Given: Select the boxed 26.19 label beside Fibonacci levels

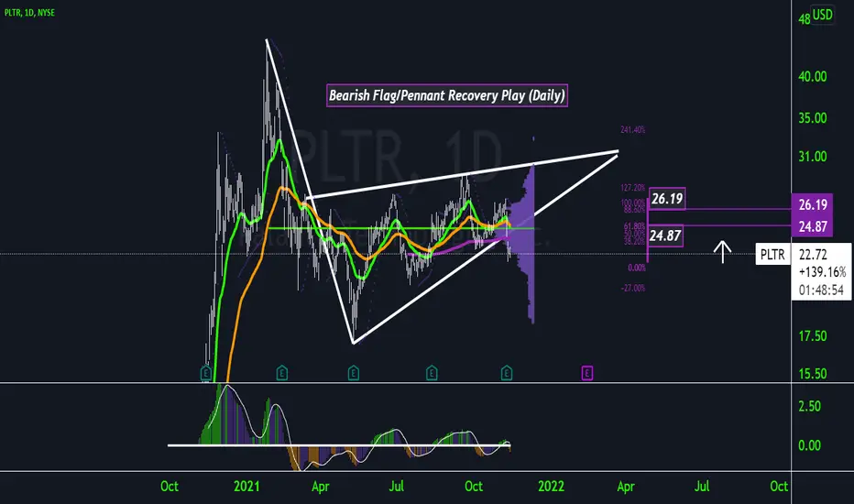Looking at the screenshot, I should [667, 198].
